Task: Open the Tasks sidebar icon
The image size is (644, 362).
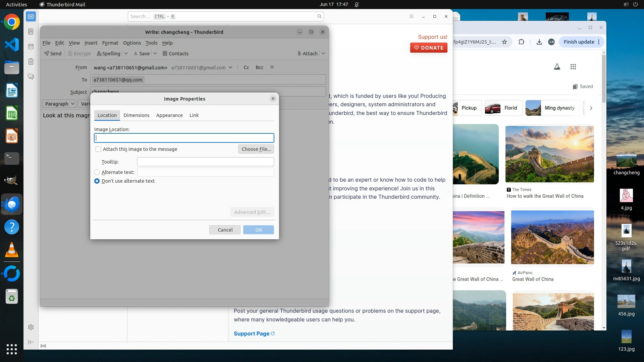Action: (x=31, y=62)
